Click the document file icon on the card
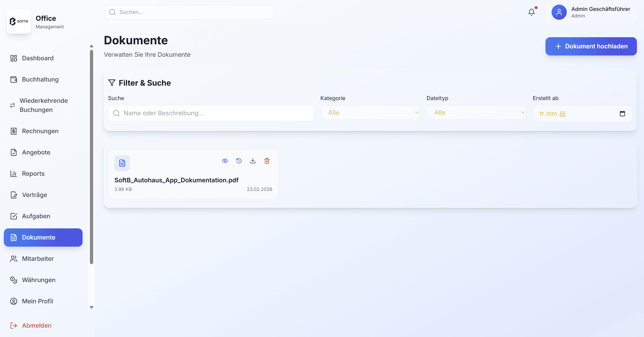Viewport: 644px width, 337px height. (x=122, y=163)
